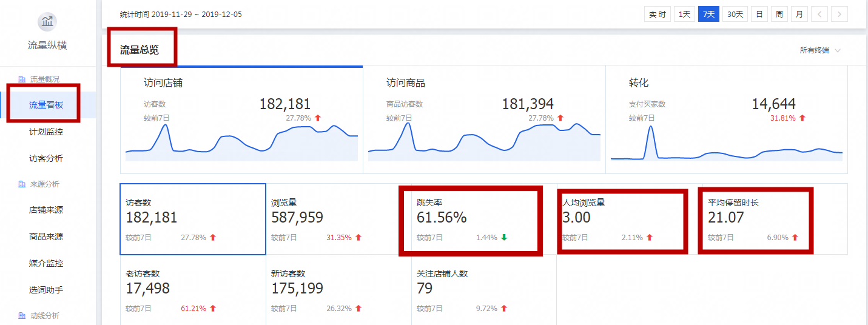
Task: Click the 来源分析 section icon
Action: coord(22,184)
